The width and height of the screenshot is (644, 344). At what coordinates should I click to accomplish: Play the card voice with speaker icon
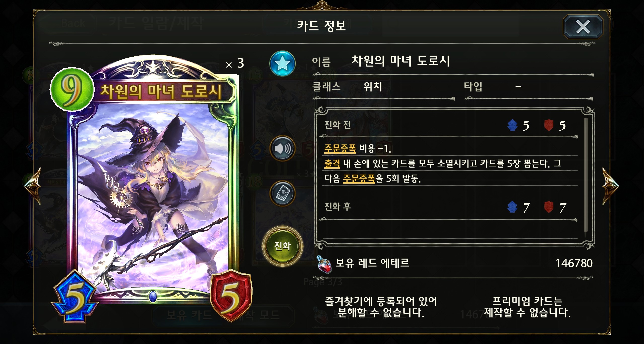[282, 149]
